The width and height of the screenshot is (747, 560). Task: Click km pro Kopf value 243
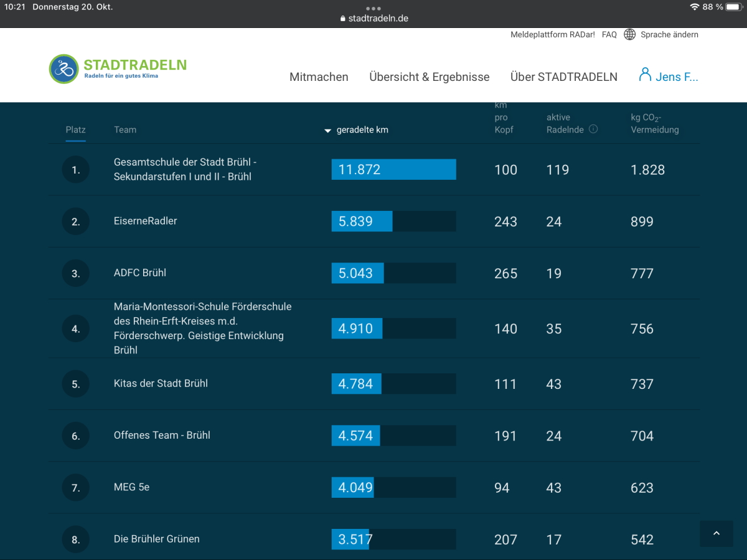coord(506,222)
